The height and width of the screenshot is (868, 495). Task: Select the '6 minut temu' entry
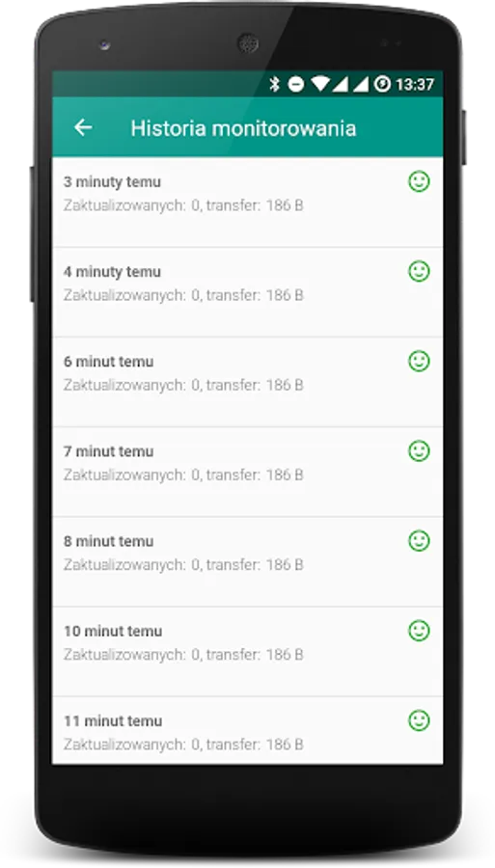247,382
